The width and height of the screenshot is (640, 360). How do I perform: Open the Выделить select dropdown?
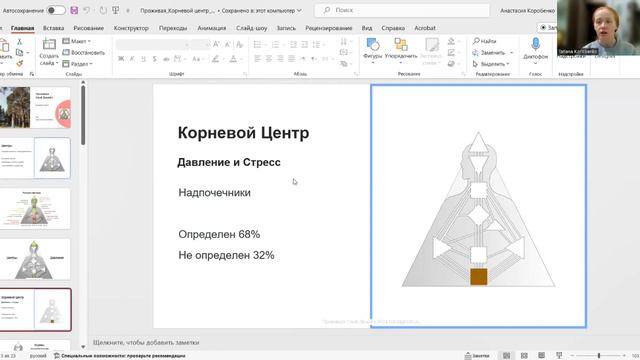pos(491,64)
